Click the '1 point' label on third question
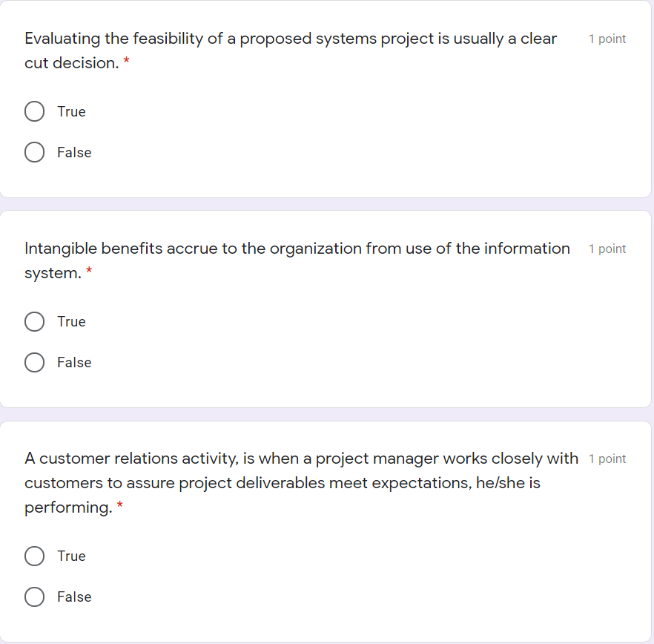The image size is (654, 644). pos(607,459)
